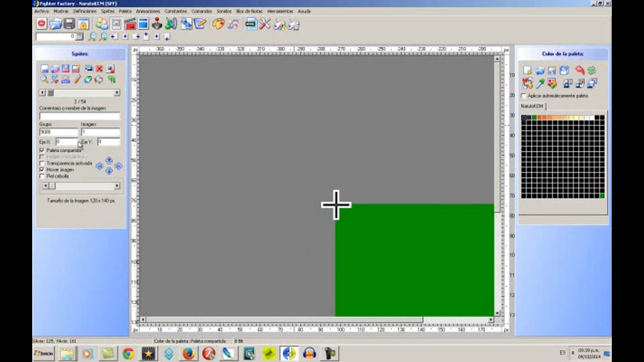
Task: Click the red undo arrow in palette panel
Action: pos(580,70)
